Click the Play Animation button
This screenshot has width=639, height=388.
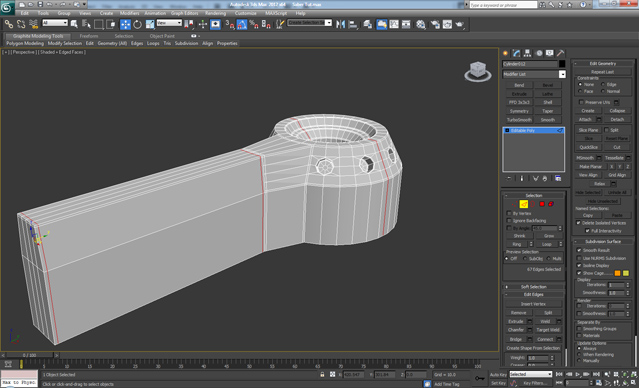[577, 374]
